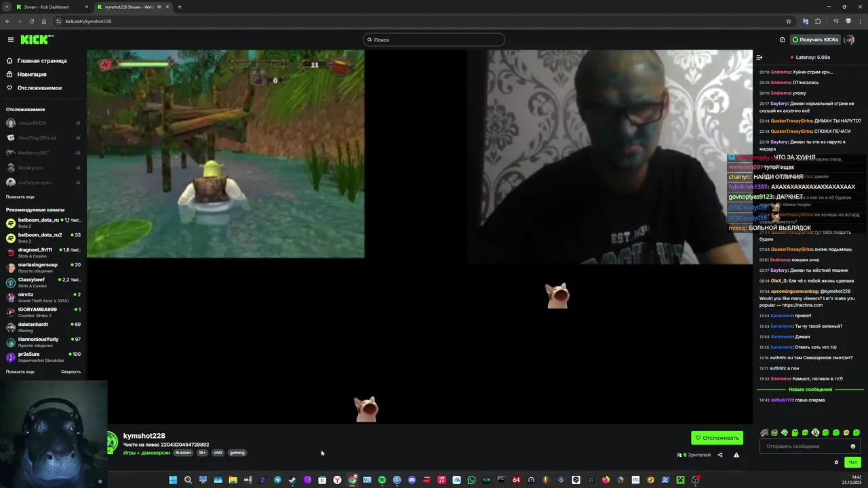Image resolution: width=868 pixels, height=488 pixels.
Task: Open pr3s5ure Supermarket Simulator channel
Action: point(43,357)
